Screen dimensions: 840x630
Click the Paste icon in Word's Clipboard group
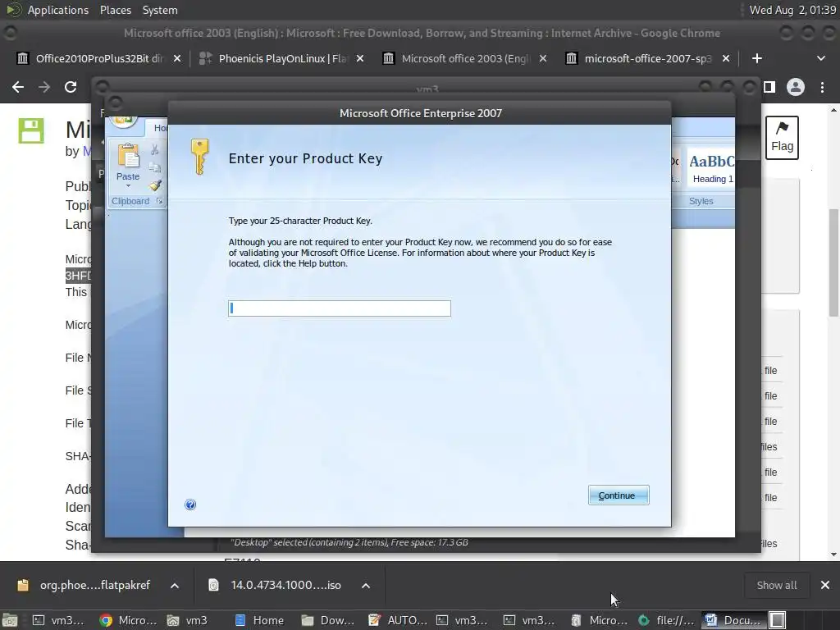[128, 157]
